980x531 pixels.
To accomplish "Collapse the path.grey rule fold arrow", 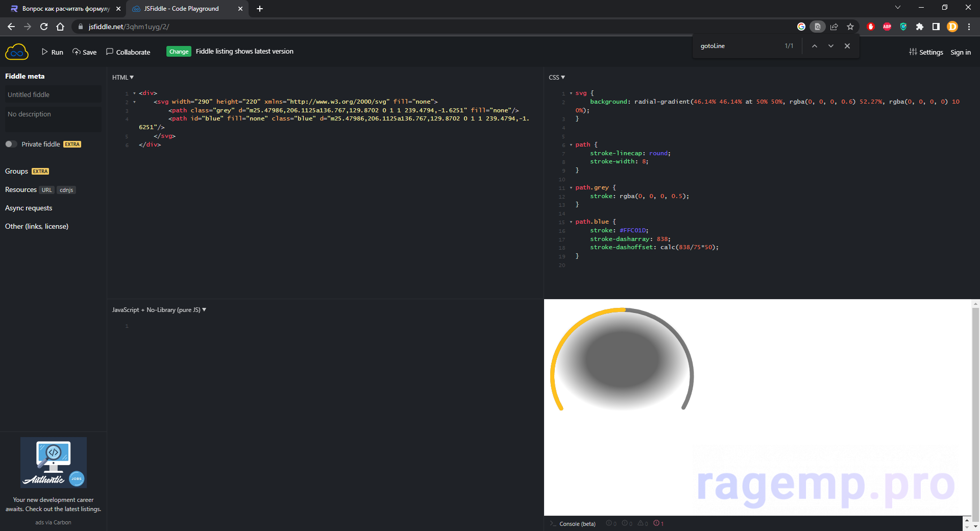I will click(571, 188).
